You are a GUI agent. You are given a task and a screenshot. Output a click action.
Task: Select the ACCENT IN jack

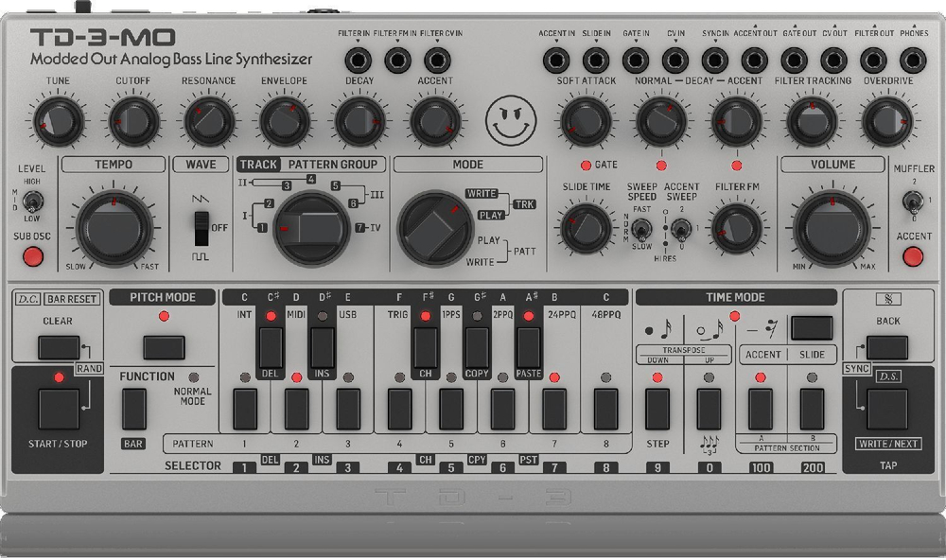coord(556,61)
